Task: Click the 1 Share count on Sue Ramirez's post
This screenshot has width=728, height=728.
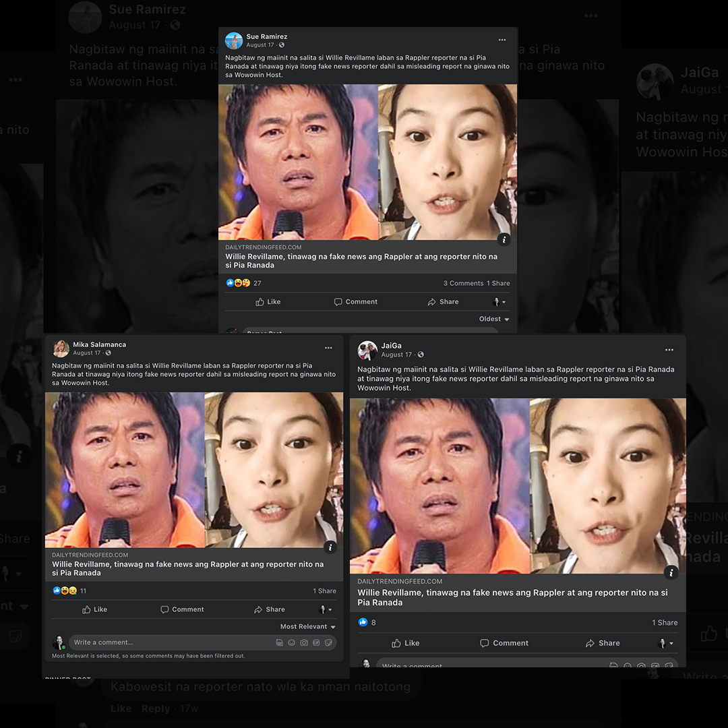Action: (x=498, y=283)
